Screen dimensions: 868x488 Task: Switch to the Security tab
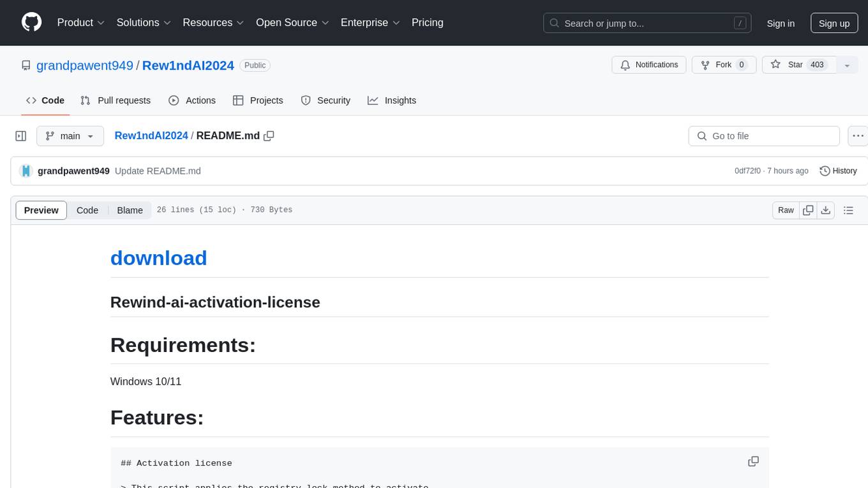click(325, 100)
